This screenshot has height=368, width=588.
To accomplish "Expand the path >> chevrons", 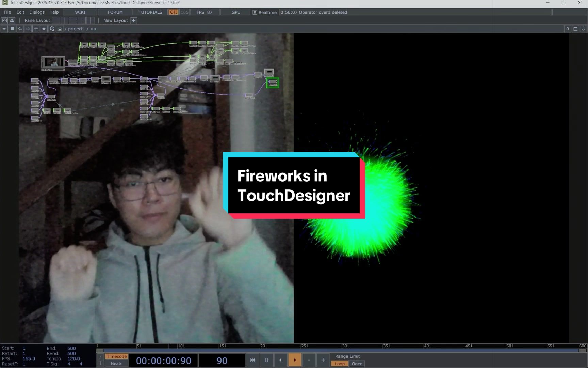I will coord(94,29).
